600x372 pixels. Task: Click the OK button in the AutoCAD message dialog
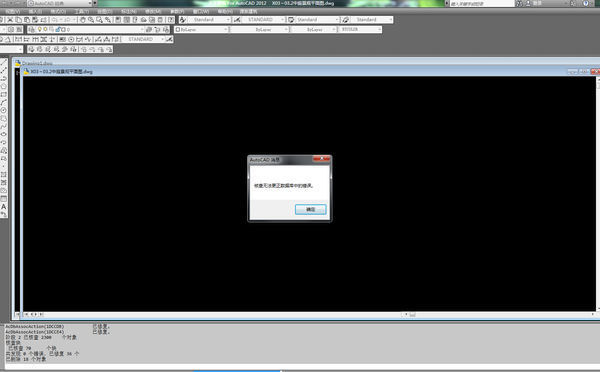coord(310,209)
